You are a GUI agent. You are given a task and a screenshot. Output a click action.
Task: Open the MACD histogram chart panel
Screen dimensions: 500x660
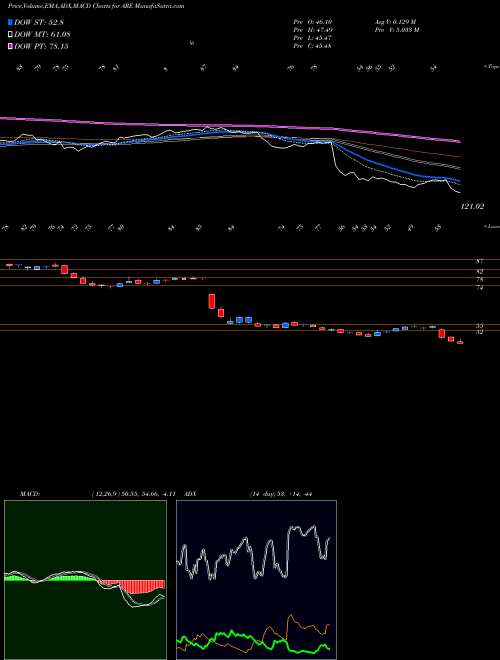(85, 580)
